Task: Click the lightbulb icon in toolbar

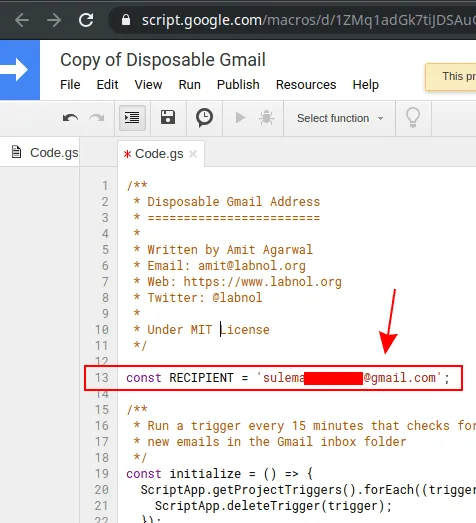Action: pyautogui.click(x=413, y=118)
